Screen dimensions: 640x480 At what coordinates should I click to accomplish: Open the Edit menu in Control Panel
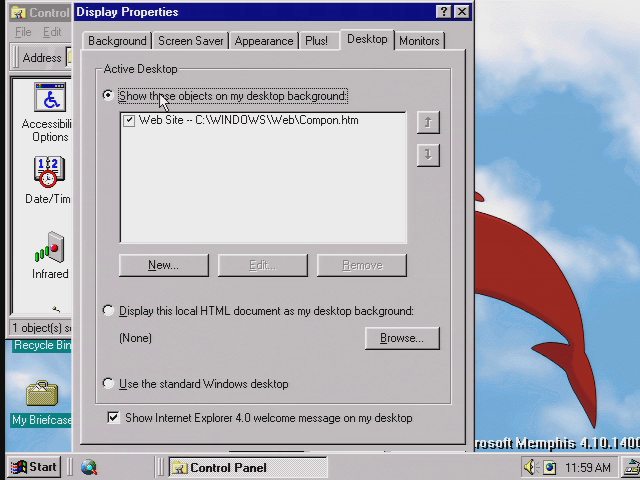pyautogui.click(x=52, y=32)
